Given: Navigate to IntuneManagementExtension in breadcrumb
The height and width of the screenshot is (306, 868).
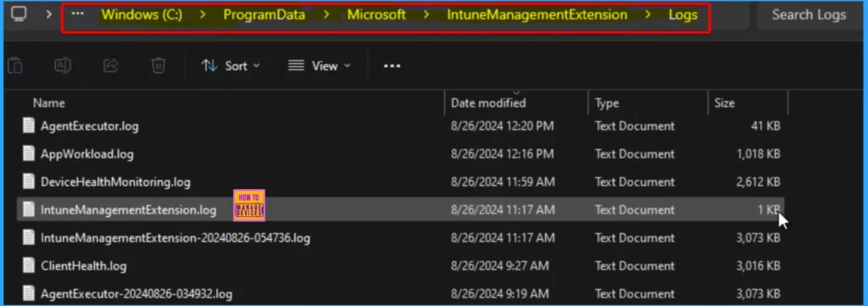Looking at the screenshot, I should coord(537,15).
